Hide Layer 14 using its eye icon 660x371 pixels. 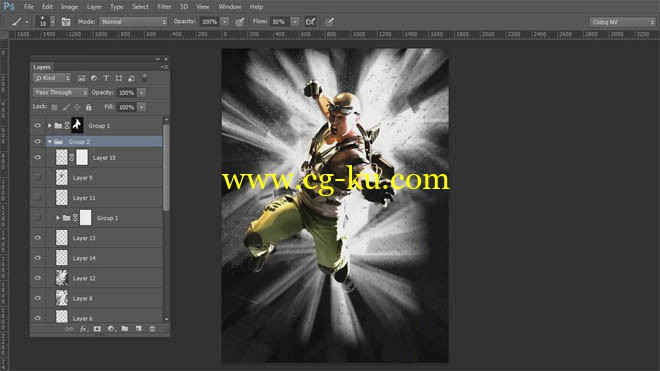click(37, 258)
